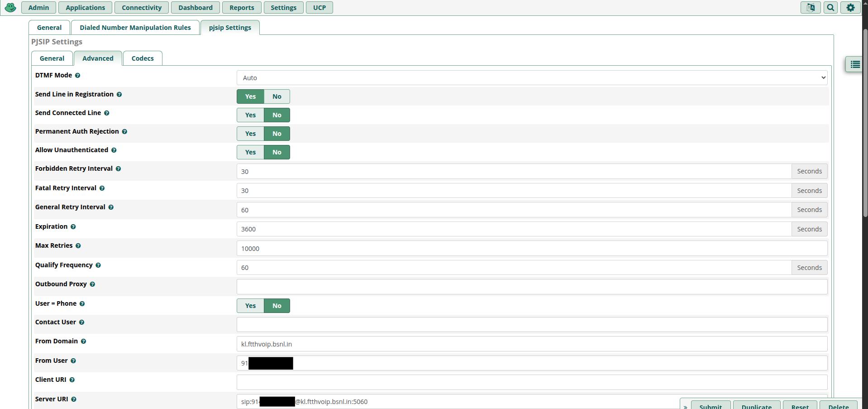Open the DTMF Mode dropdown
The height and width of the screenshot is (409, 868).
point(532,78)
